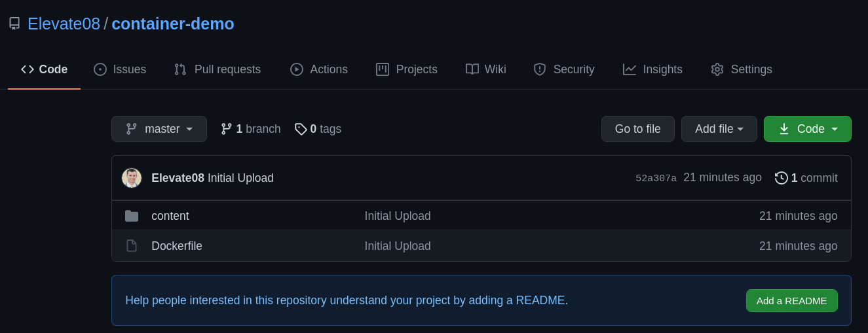The height and width of the screenshot is (333, 868).
Task: Click the Go to file button
Action: click(x=638, y=129)
